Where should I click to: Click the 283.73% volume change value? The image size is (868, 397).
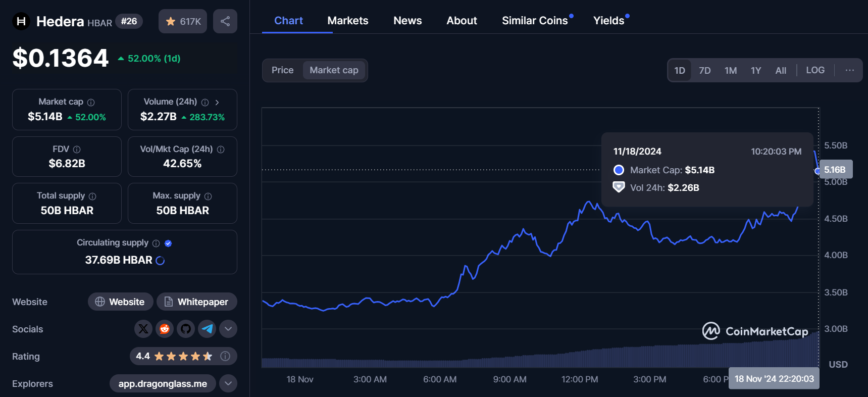point(203,117)
